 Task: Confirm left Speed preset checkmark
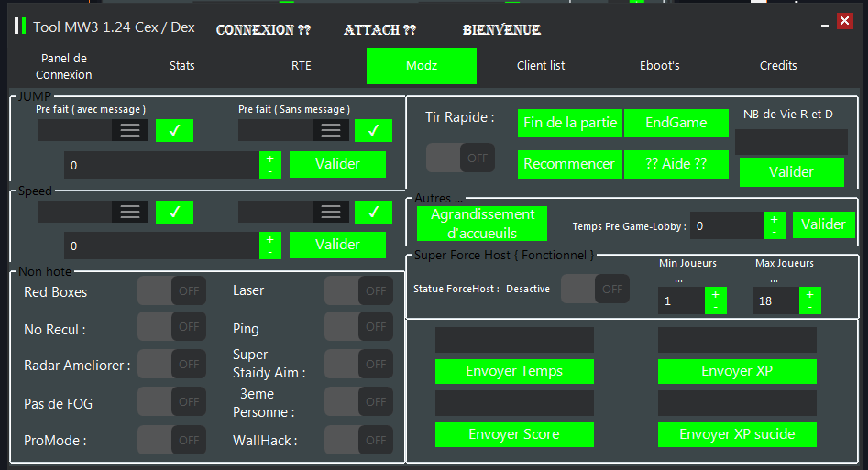(174, 212)
